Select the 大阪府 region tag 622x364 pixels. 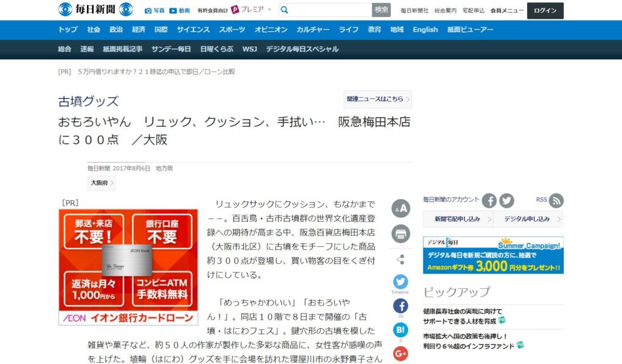pyautogui.click(x=101, y=183)
